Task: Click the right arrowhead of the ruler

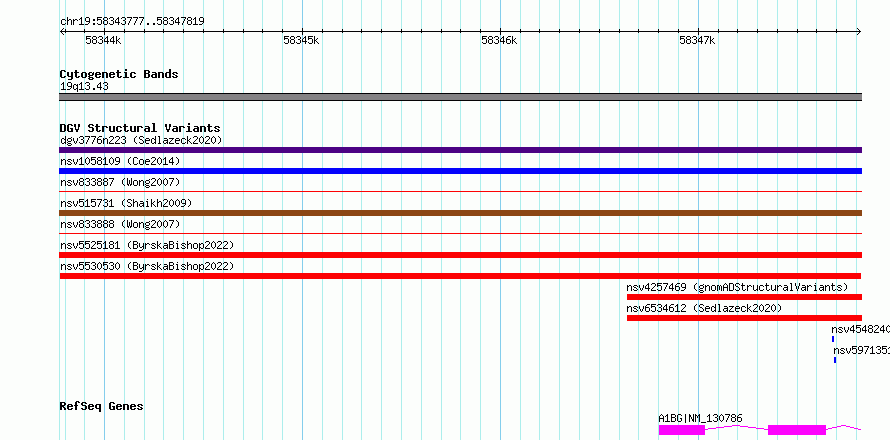Action: point(859,32)
